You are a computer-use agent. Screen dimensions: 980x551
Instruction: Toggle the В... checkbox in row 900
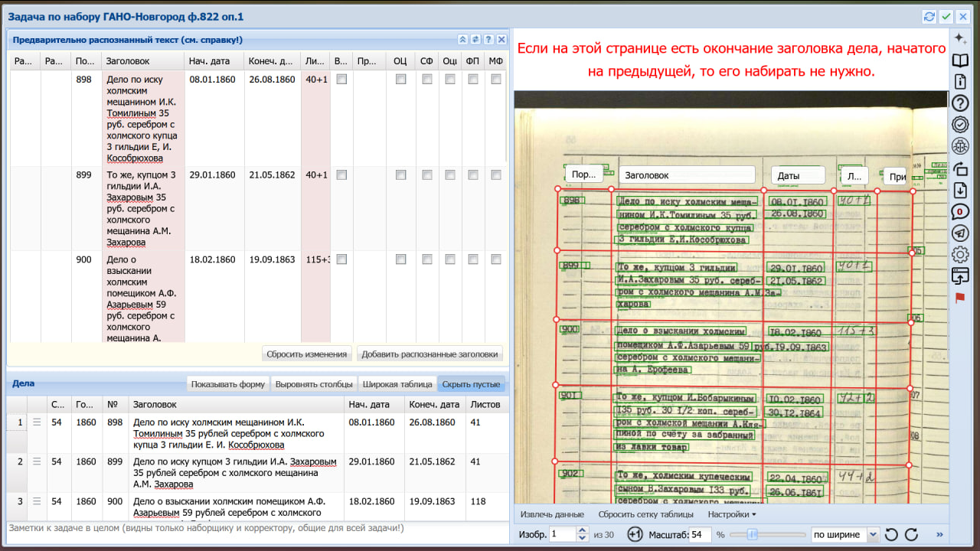[x=341, y=259]
